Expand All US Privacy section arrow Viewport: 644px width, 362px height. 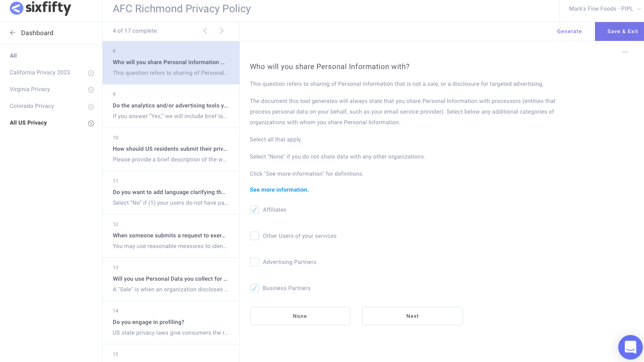coord(91,123)
